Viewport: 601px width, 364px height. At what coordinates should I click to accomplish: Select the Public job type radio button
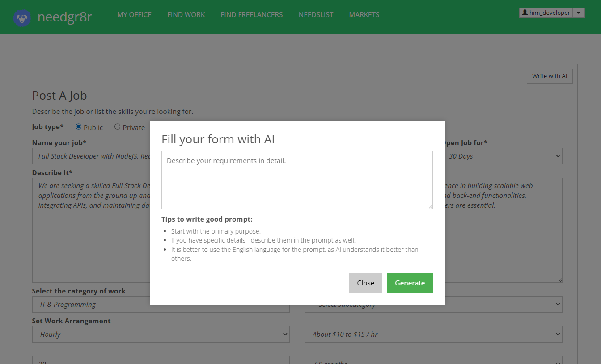pyautogui.click(x=78, y=126)
